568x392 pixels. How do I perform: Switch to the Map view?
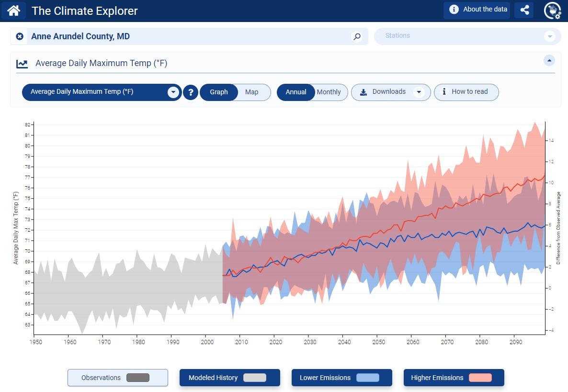pyautogui.click(x=251, y=92)
